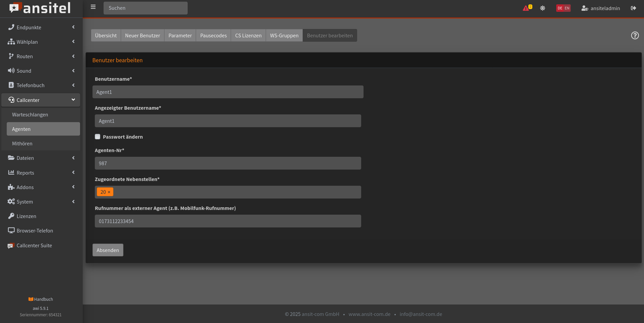Open the WS-Gruppen tab

click(284, 36)
